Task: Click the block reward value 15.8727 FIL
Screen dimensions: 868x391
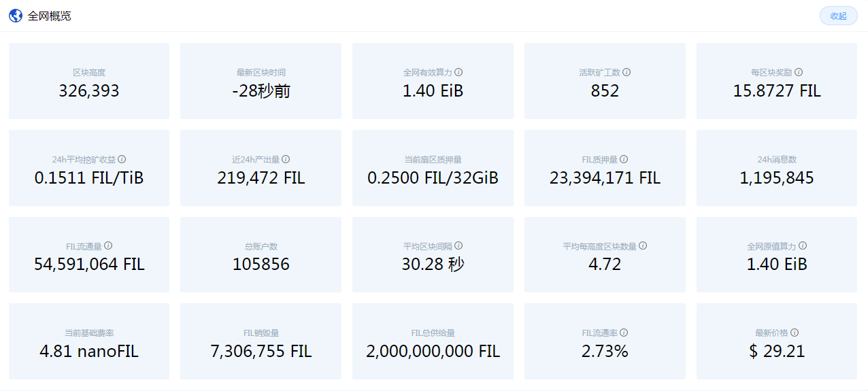Action: click(x=777, y=90)
